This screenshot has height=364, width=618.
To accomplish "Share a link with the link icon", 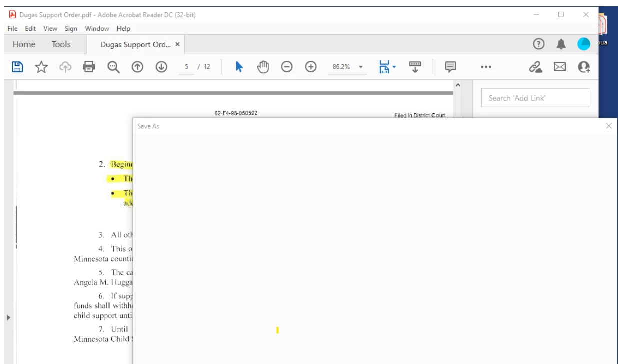I will tap(536, 66).
